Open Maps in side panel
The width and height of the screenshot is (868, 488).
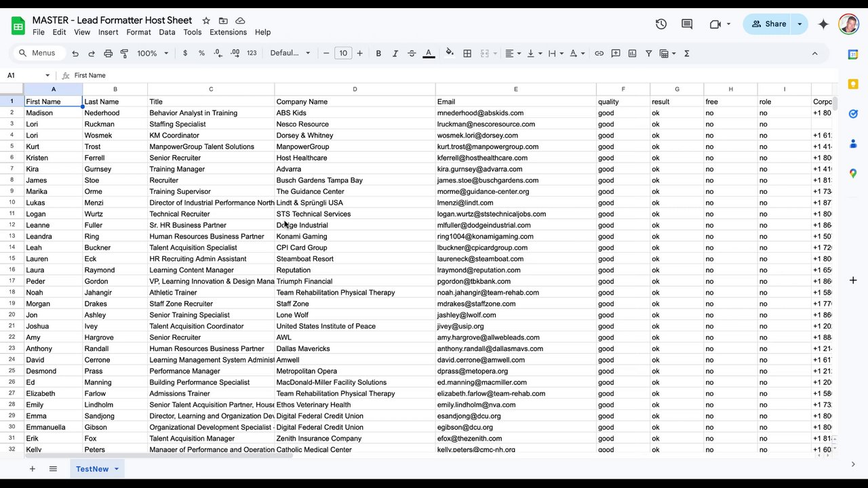click(853, 174)
